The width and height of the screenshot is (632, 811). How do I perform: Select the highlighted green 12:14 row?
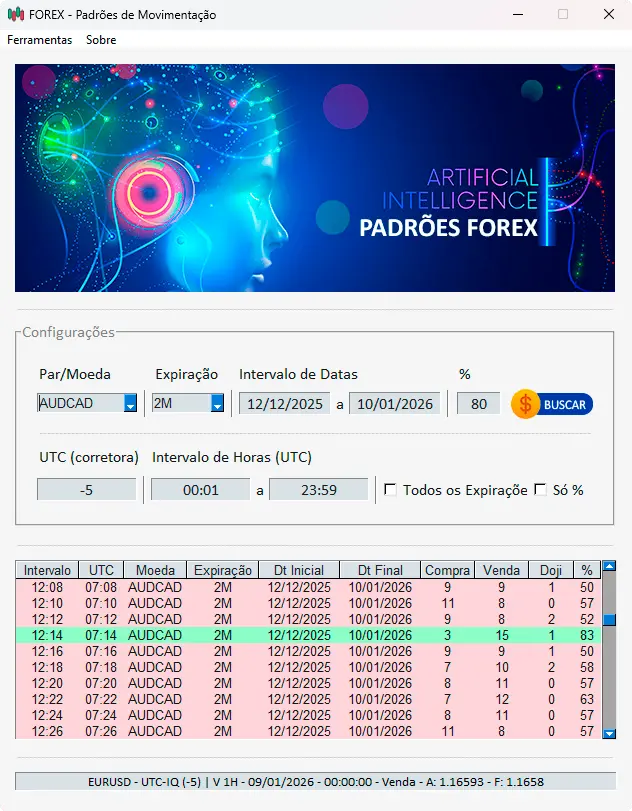pos(300,635)
